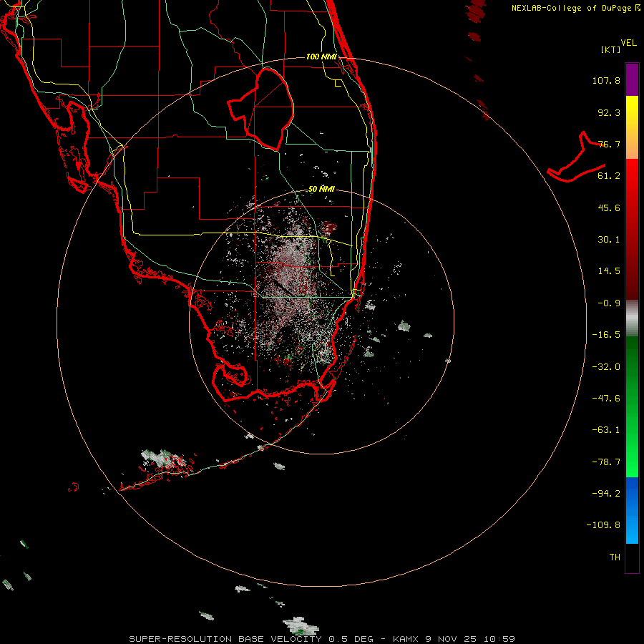Screen dimensions: 644x644
Task: Click the VEL legend heading
Action: coord(629,43)
